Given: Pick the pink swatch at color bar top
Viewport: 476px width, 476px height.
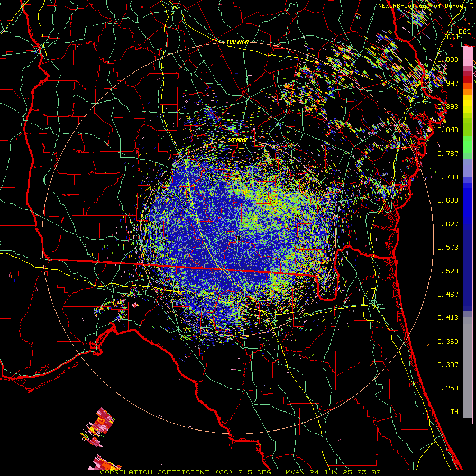Looking at the screenshot, I should [x=467, y=56].
